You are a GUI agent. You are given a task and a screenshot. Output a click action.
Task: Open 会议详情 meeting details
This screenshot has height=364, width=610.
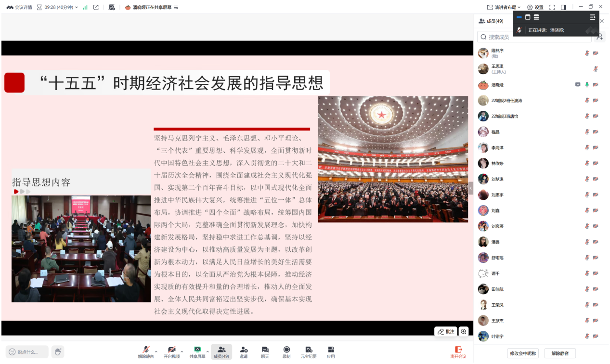[19, 7]
